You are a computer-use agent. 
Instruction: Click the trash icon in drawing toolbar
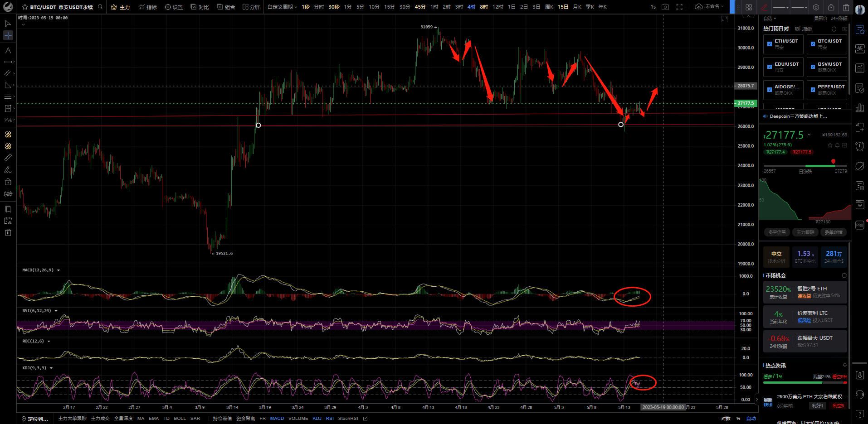point(846,7)
